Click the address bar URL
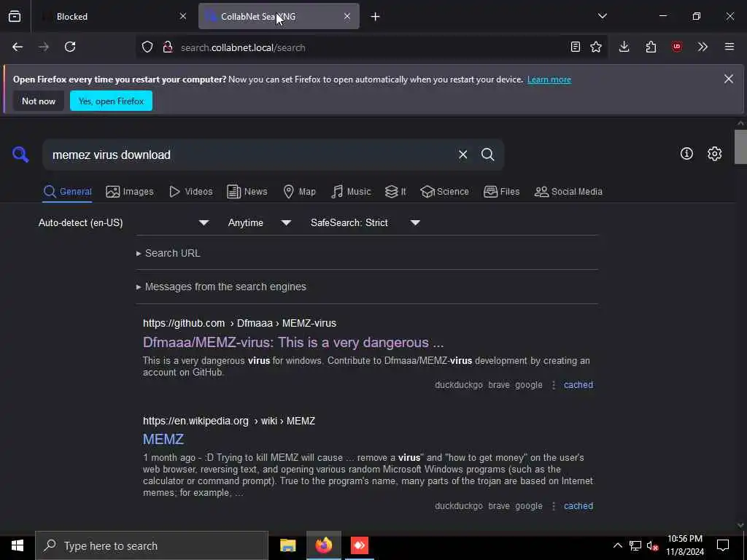The height and width of the screenshot is (560, 747). (243, 47)
